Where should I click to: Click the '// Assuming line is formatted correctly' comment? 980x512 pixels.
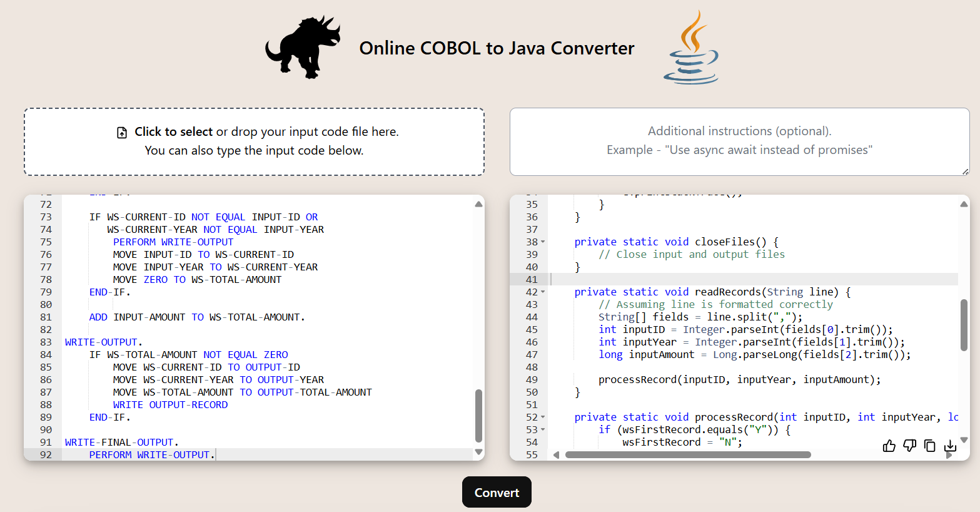coord(715,305)
